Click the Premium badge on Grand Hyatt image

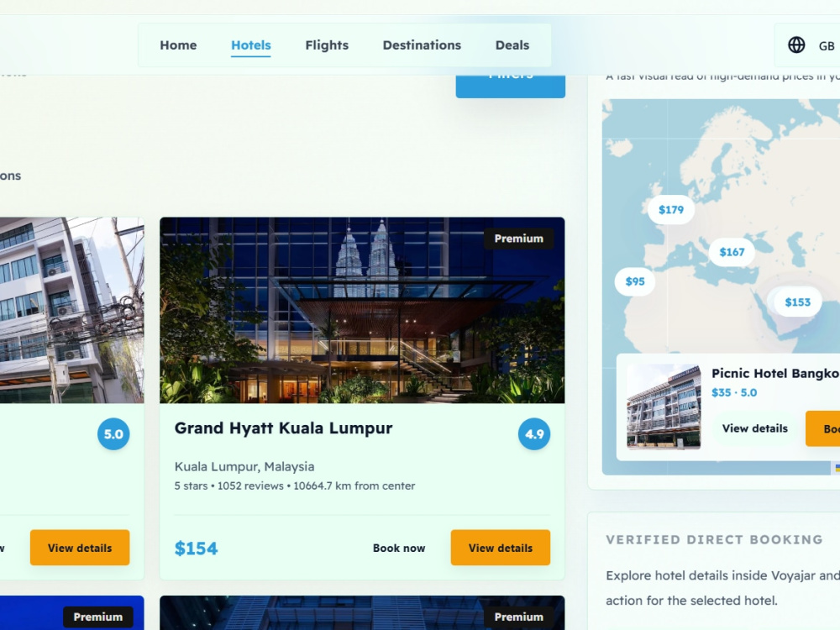(518, 239)
